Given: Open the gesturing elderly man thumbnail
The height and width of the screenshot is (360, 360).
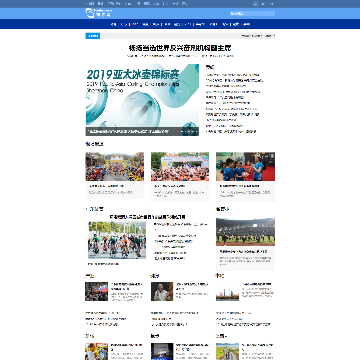Looking at the screenshot, I should [162, 292].
